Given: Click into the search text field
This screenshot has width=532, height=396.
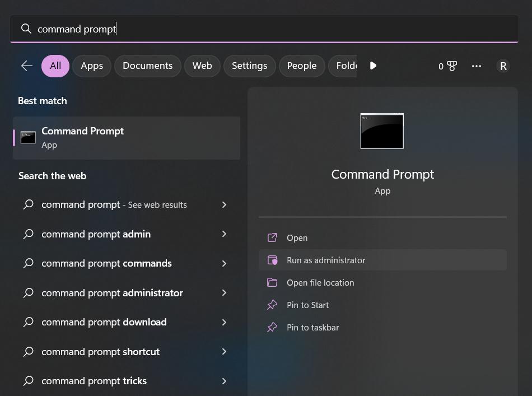Looking at the screenshot, I should (269, 29).
